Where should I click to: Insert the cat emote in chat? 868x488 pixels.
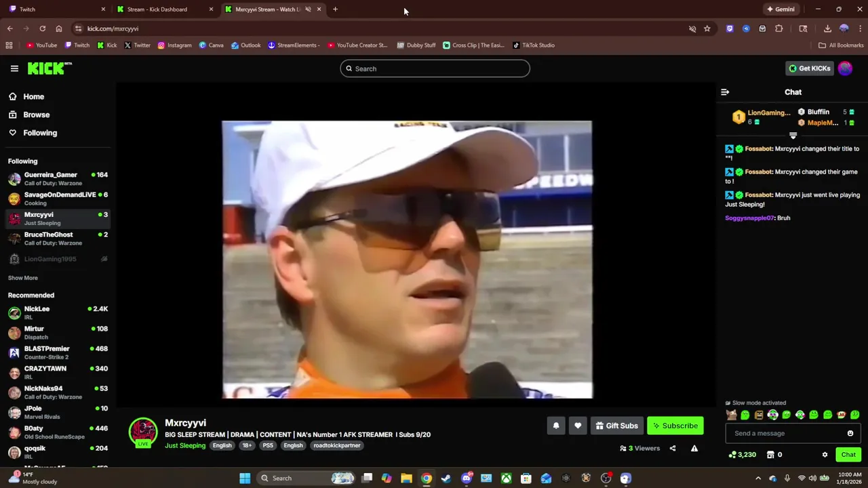tap(732, 415)
